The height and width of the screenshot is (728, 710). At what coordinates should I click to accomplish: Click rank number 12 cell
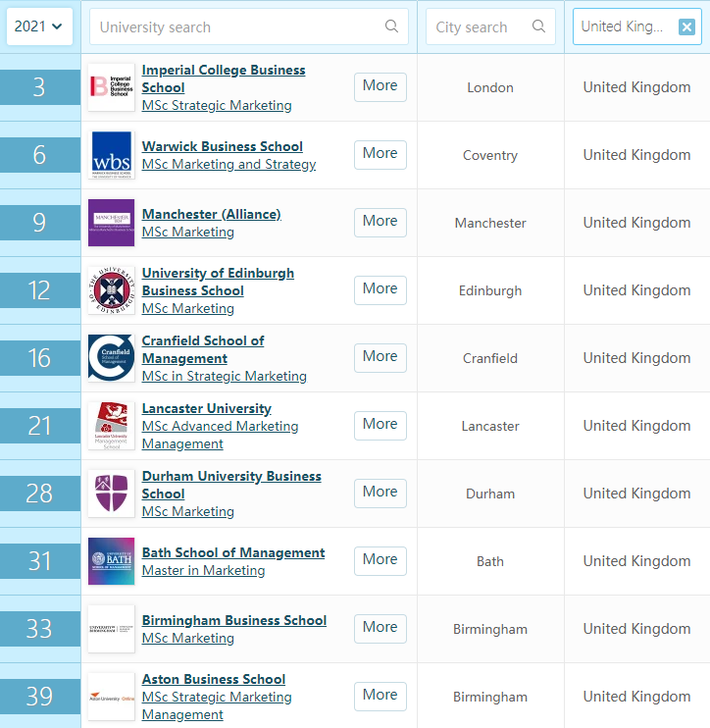40,290
